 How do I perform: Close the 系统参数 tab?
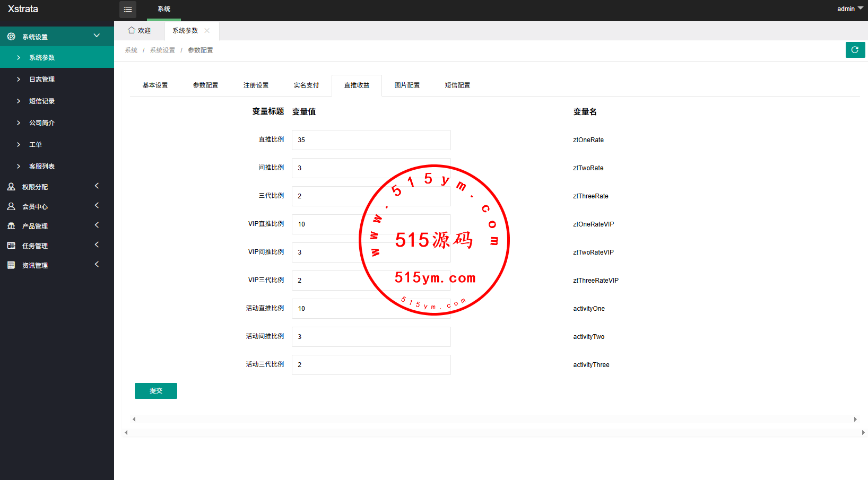point(207,31)
